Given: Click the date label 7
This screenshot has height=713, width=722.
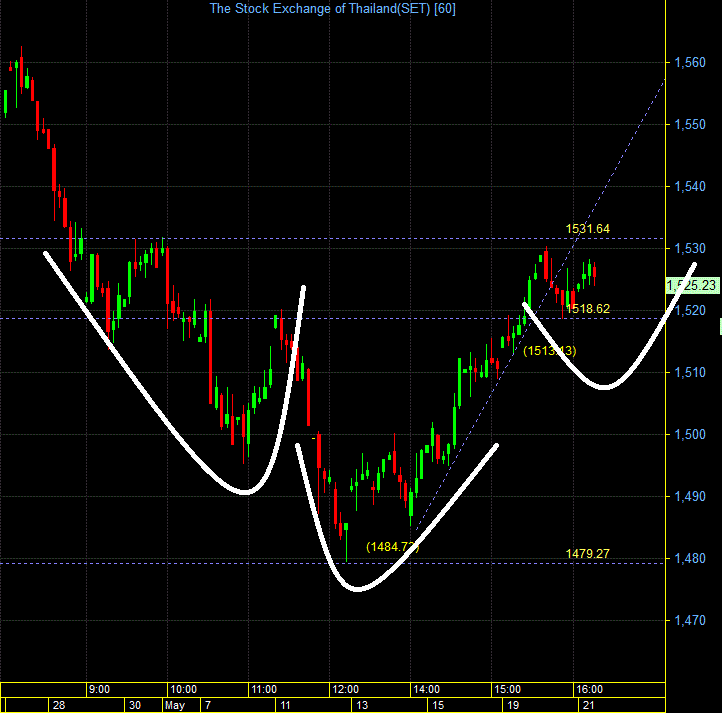Looking at the screenshot, I should (x=208, y=705).
